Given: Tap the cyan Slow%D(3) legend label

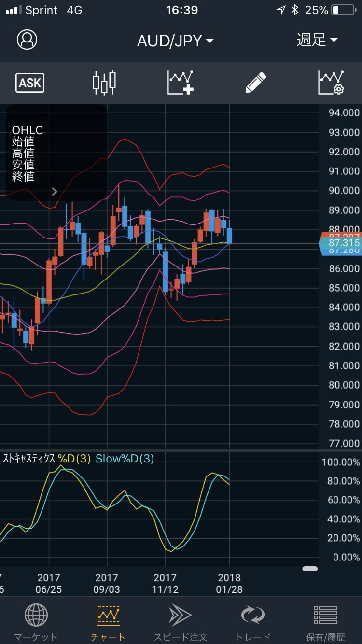Looking at the screenshot, I should click(x=125, y=459).
